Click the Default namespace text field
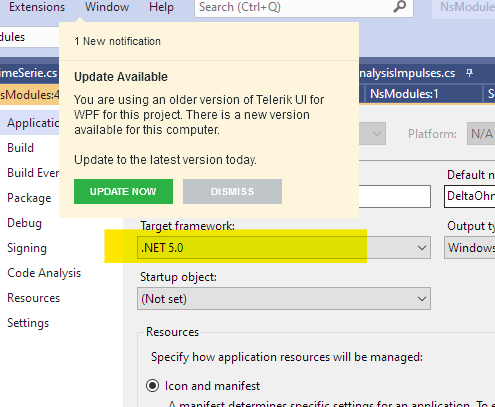The width and height of the screenshot is (495, 407). [x=470, y=196]
